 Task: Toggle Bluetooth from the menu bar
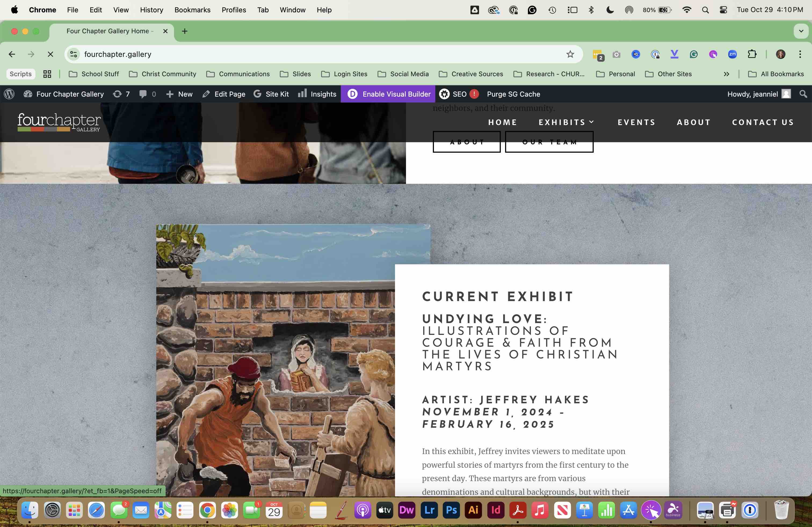(x=591, y=10)
